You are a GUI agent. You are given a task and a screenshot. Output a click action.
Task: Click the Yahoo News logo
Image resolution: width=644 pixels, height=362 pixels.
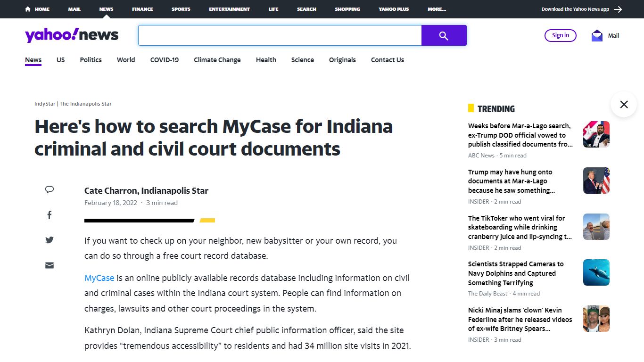tap(72, 35)
